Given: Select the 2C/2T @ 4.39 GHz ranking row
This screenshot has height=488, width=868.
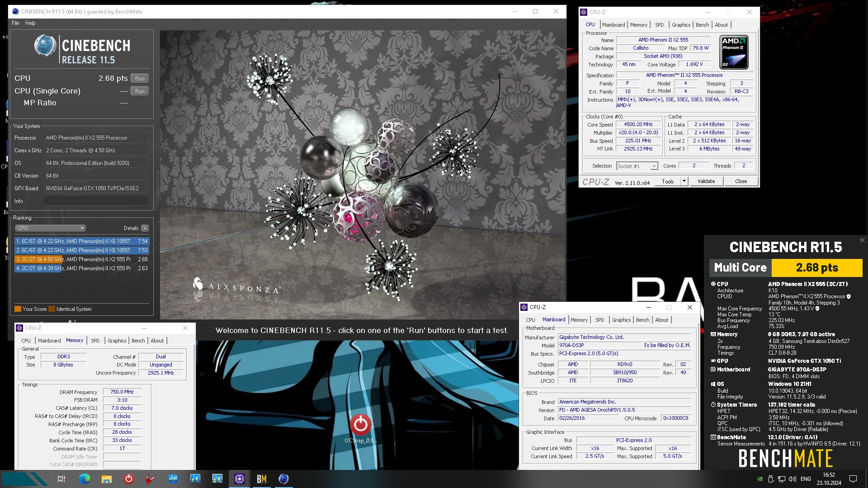Looking at the screenshot, I should 82,268.
